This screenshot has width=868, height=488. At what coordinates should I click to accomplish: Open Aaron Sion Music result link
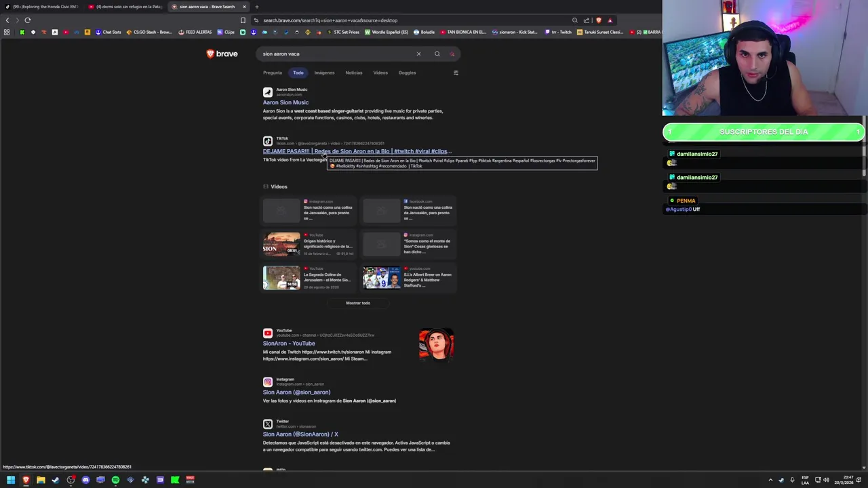[x=285, y=102]
